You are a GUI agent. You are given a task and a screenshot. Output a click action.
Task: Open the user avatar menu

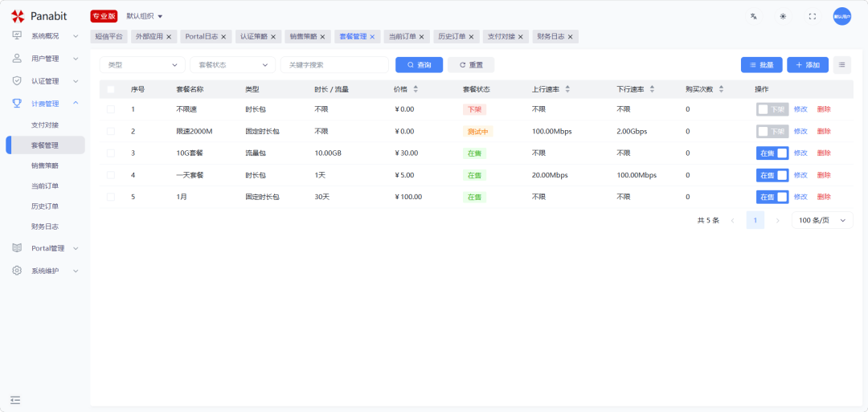click(x=842, y=17)
